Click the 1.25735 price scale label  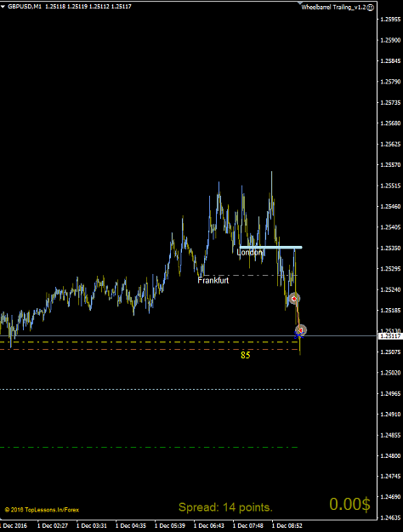(390, 102)
